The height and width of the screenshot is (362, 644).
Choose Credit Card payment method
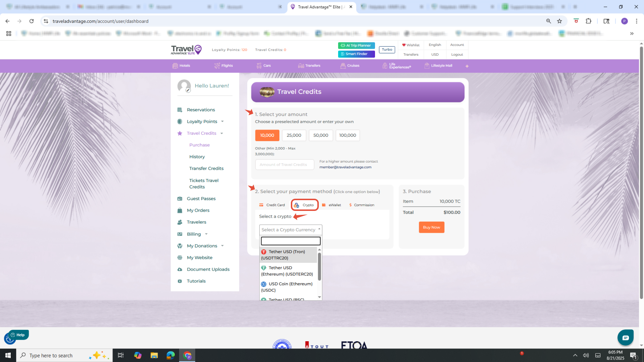coord(272,205)
